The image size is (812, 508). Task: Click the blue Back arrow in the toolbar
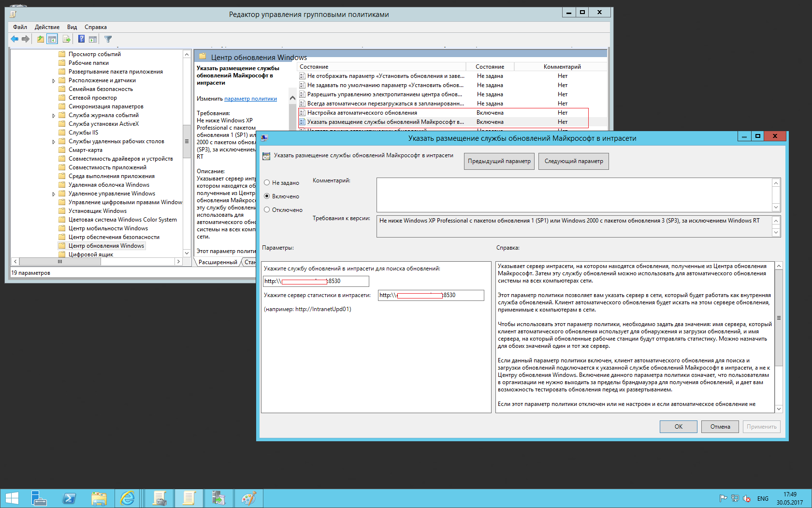tap(14, 39)
